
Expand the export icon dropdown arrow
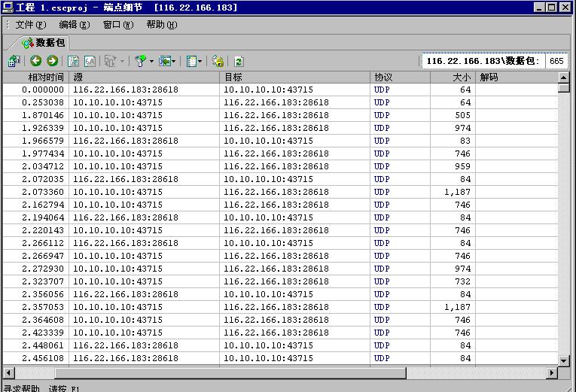pyautogui.click(x=175, y=61)
